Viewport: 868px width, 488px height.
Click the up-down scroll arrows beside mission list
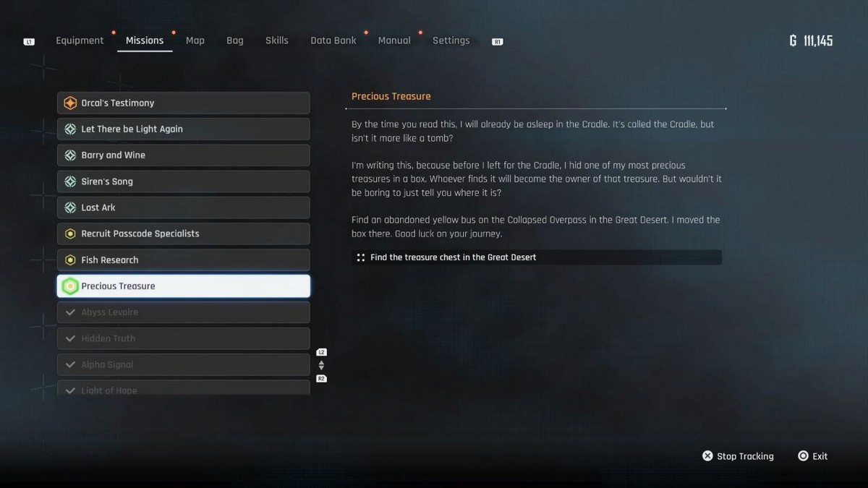click(321, 366)
